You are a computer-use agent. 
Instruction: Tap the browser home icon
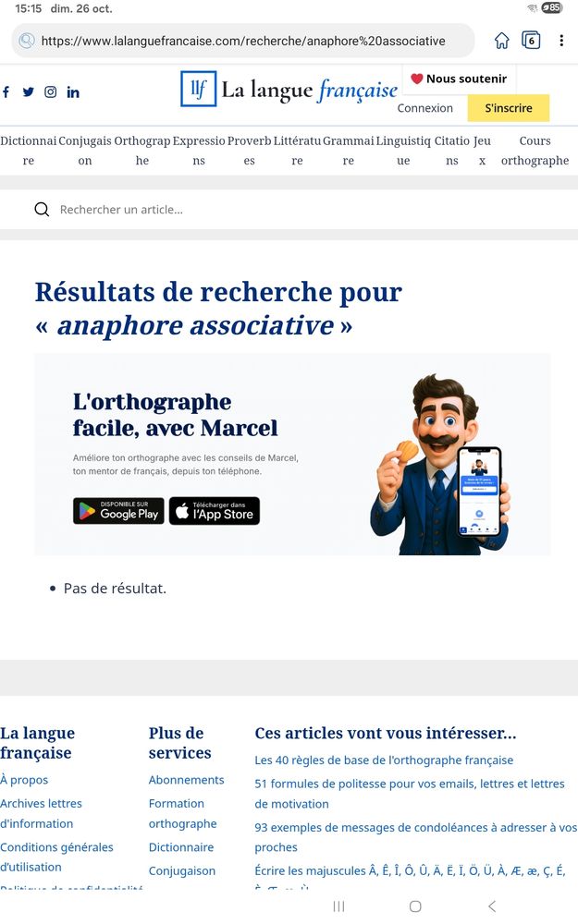(x=502, y=41)
